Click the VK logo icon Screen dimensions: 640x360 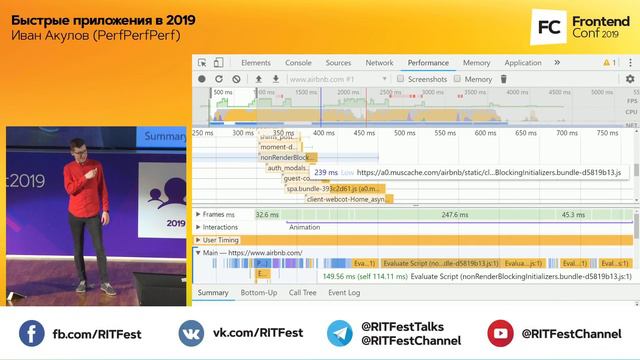191,333
